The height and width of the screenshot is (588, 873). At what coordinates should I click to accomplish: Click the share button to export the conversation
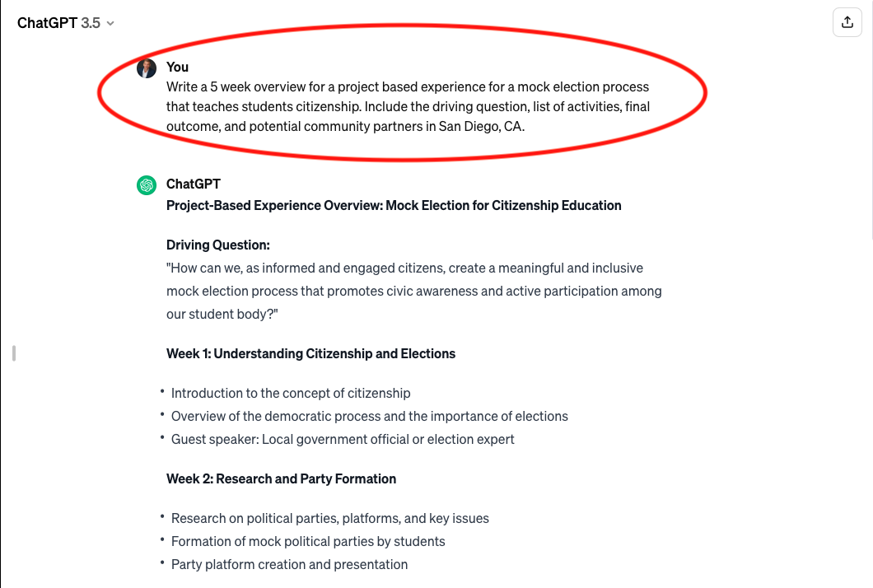847,22
